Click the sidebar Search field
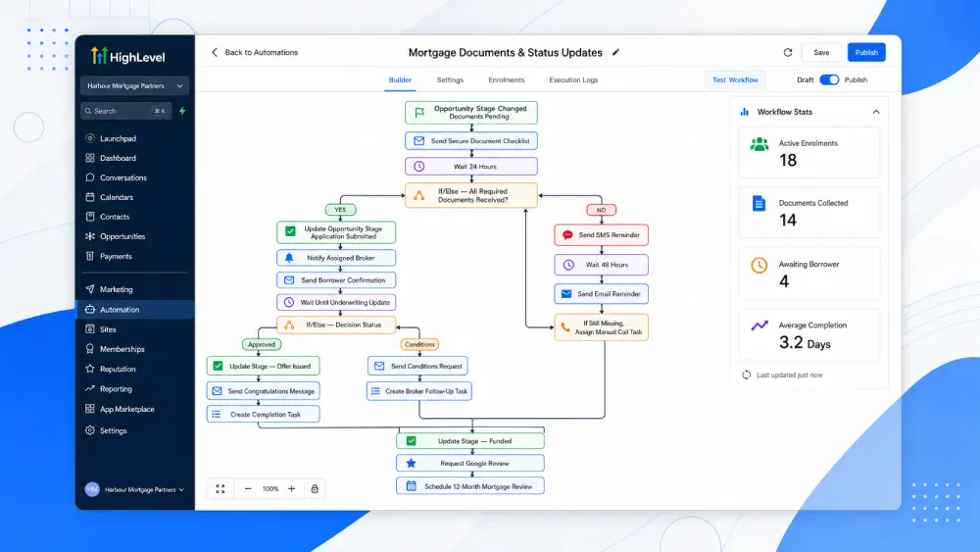 pos(125,111)
